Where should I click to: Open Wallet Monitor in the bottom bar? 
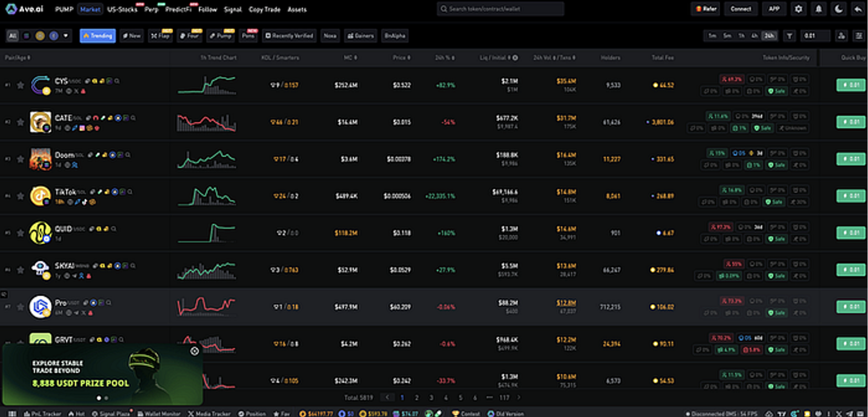[159, 413]
